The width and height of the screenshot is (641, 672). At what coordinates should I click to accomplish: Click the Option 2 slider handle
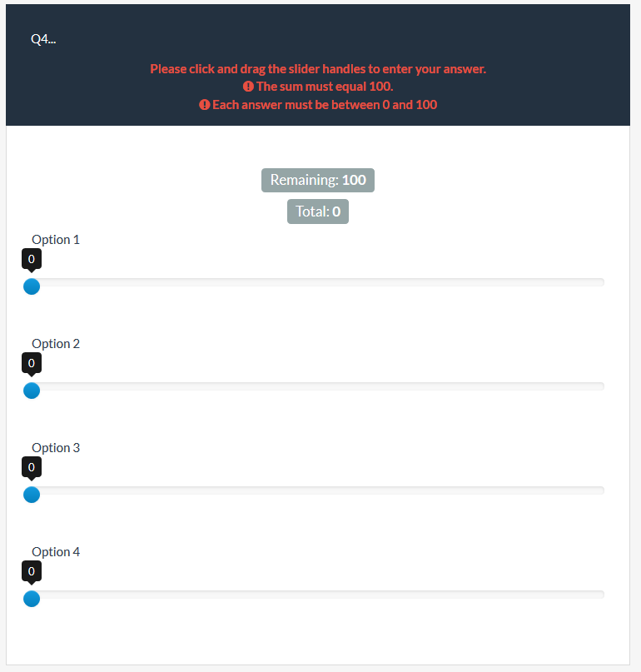[x=32, y=391]
